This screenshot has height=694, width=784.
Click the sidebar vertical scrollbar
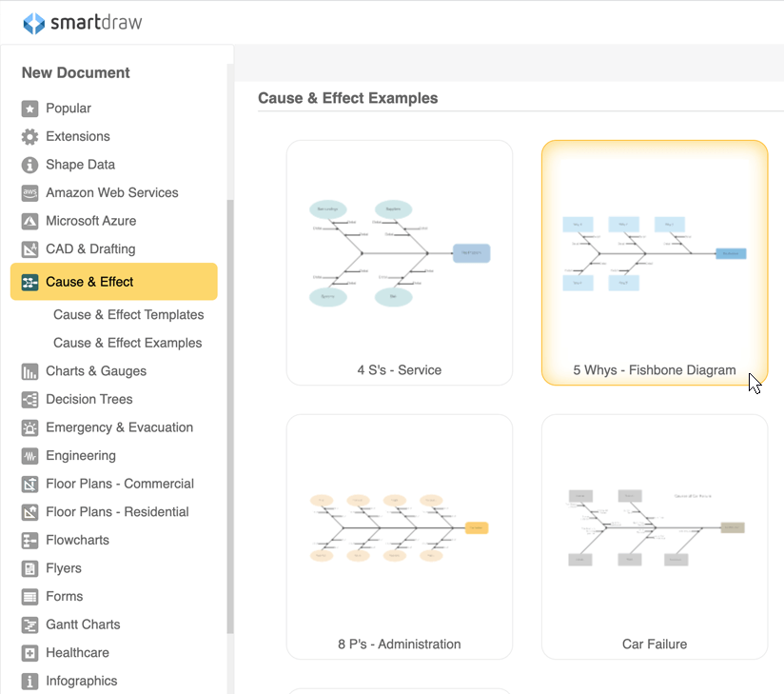click(x=230, y=416)
